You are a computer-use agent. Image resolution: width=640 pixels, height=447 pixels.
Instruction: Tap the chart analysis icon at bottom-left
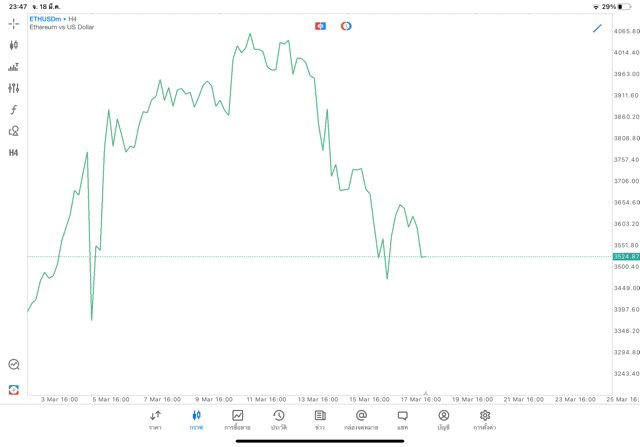(x=13, y=365)
